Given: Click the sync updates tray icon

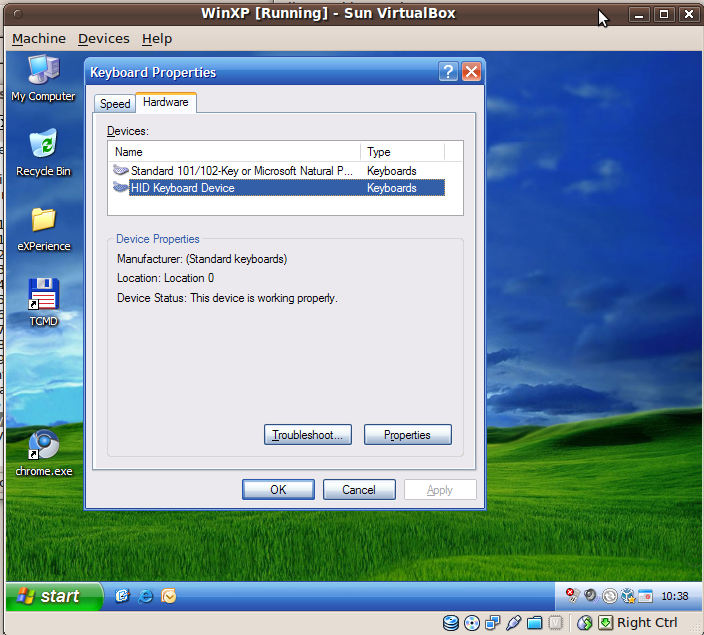Looking at the screenshot, I should point(609,596).
